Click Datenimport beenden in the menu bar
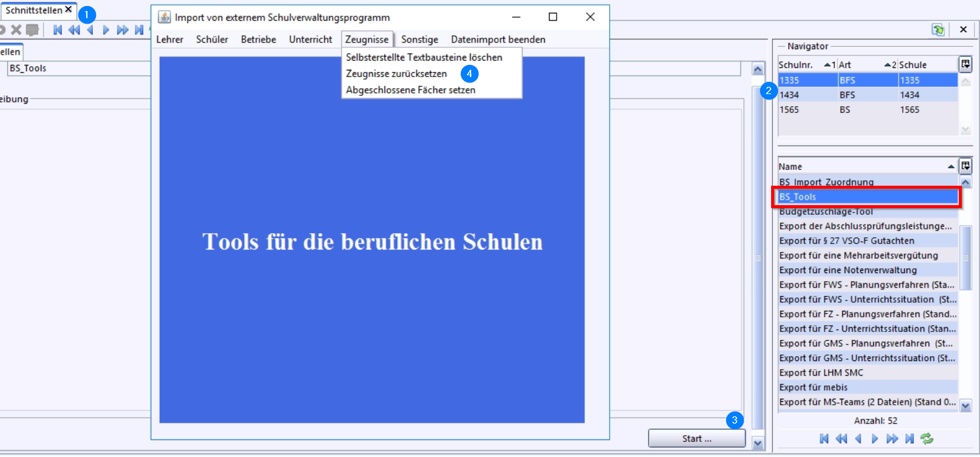The image size is (980, 457). coord(498,39)
